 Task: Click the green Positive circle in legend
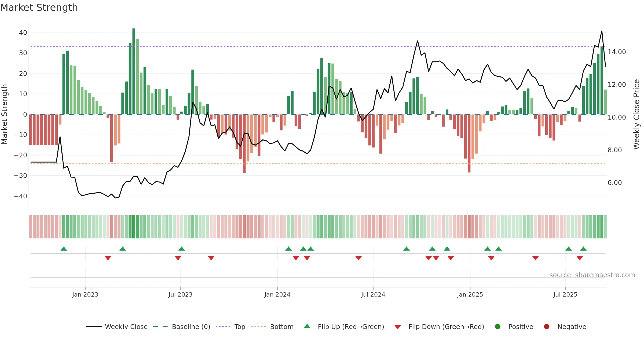[498, 327]
